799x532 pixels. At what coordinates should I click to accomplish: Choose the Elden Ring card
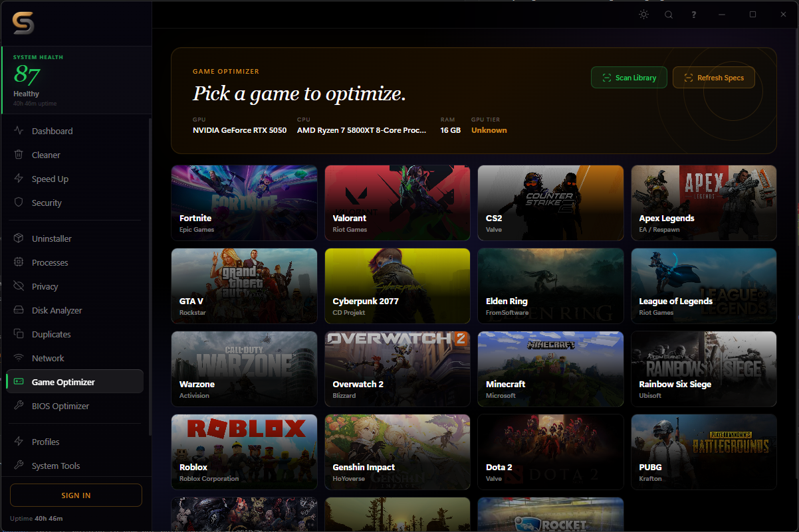550,286
